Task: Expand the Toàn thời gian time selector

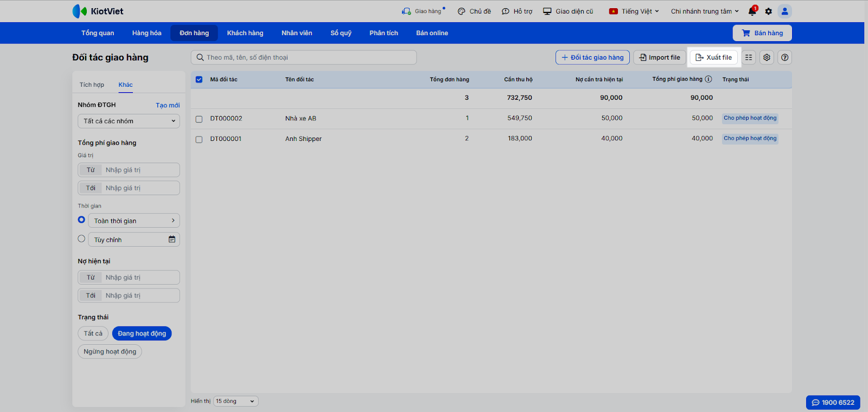Action: pos(134,221)
